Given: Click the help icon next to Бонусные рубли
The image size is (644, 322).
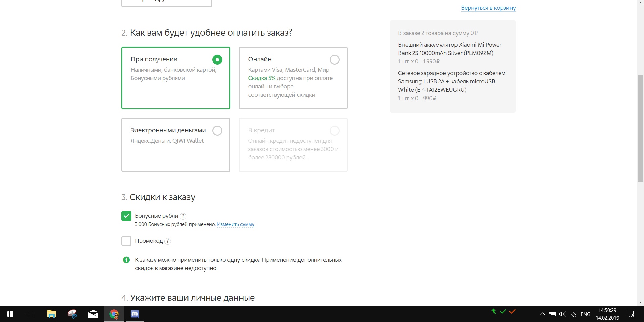Looking at the screenshot, I should (183, 216).
